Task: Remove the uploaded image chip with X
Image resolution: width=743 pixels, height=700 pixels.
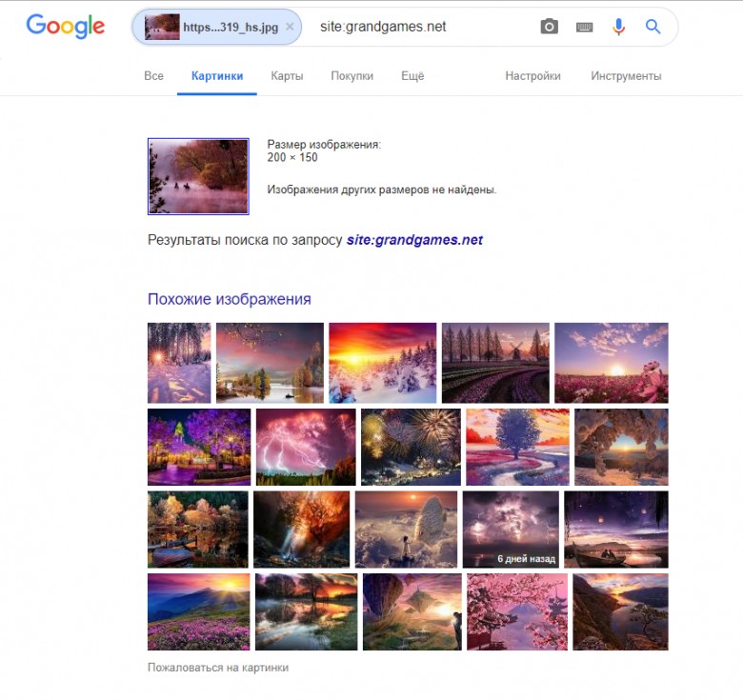Action: [x=290, y=27]
